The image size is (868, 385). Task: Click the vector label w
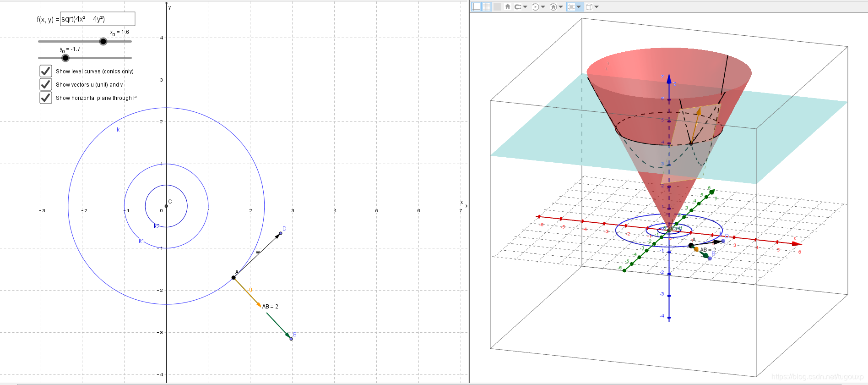(258, 252)
